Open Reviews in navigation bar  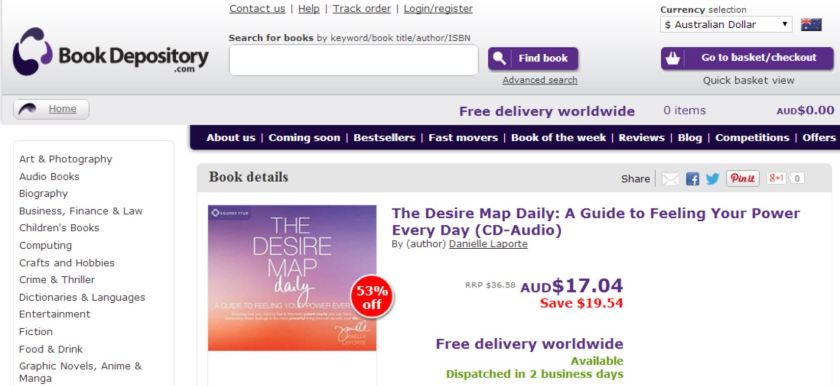click(641, 138)
